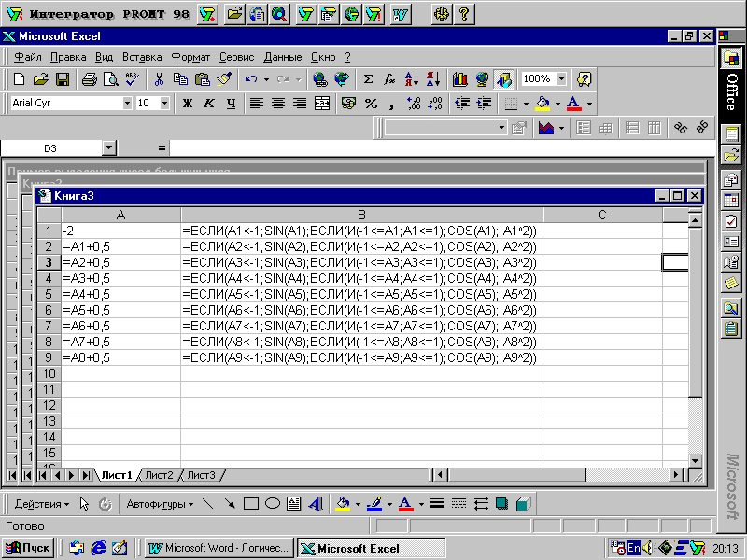Expand formatting toolbar font color options
Viewport: 747px width, 560px height.
(589, 104)
